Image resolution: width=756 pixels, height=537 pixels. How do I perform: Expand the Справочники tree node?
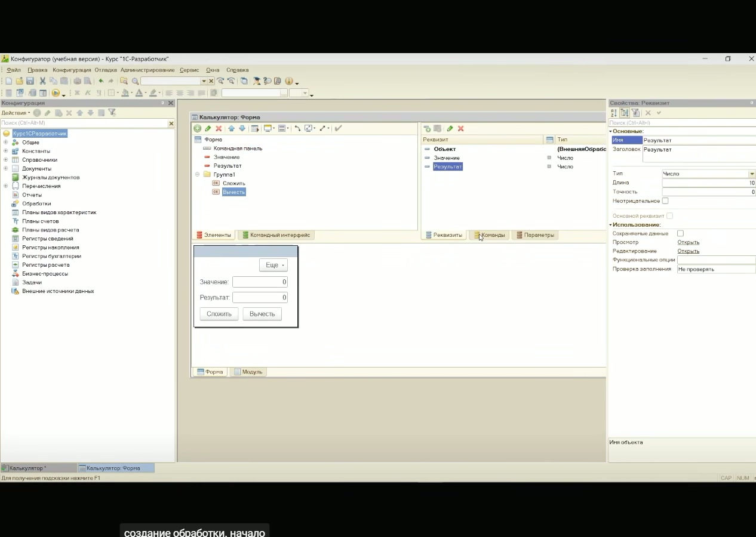pos(6,160)
